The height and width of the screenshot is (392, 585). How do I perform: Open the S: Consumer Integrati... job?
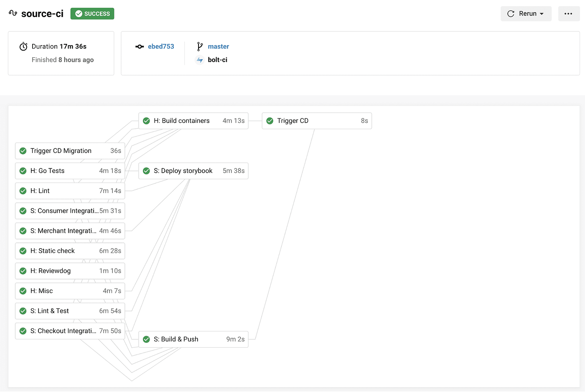coord(70,211)
